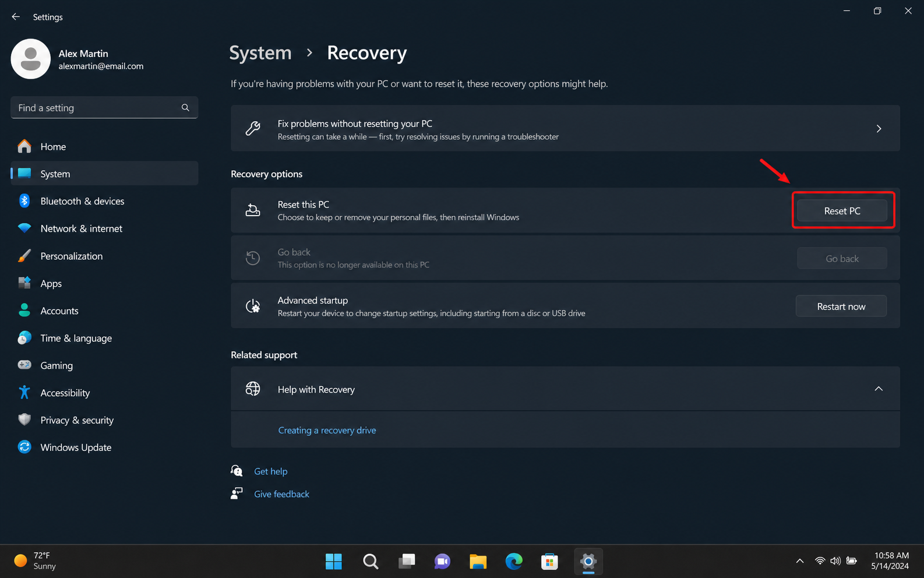The height and width of the screenshot is (578, 924).
Task: Click the System breadcrumb link
Action: tap(260, 53)
